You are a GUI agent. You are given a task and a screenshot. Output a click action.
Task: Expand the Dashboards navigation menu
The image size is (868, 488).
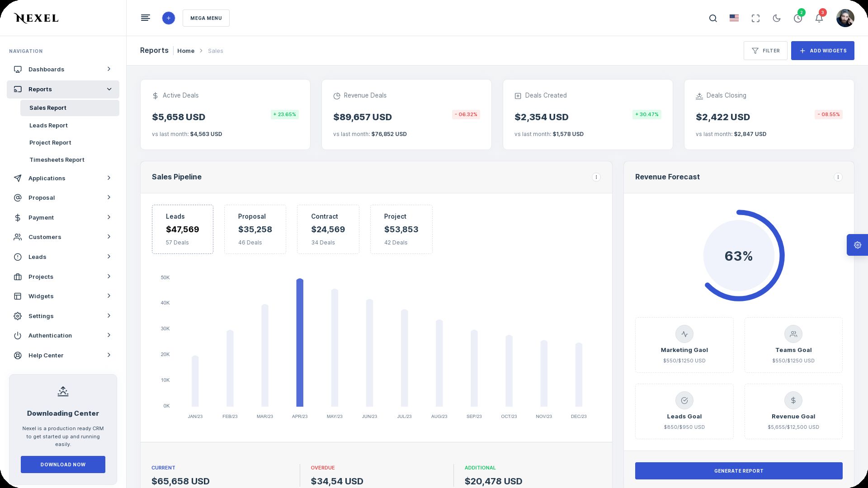coord(63,69)
